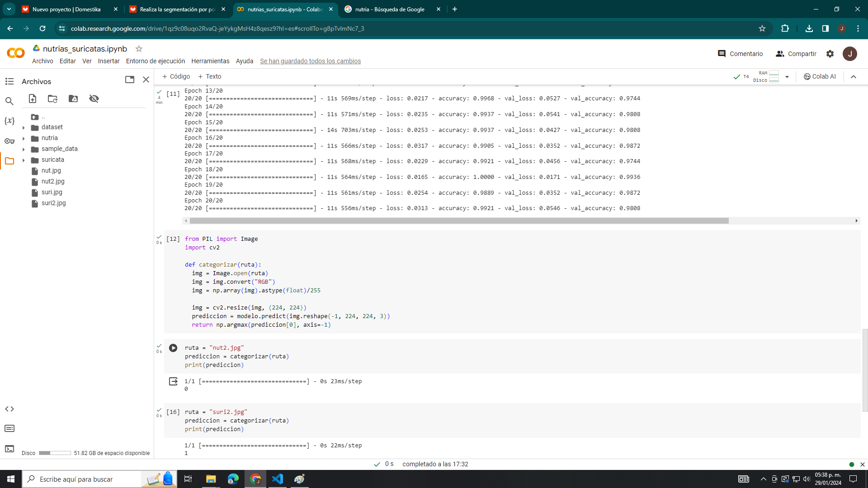868x488 pixels.
Task: Open the secrets key icon
Action: 9,141
